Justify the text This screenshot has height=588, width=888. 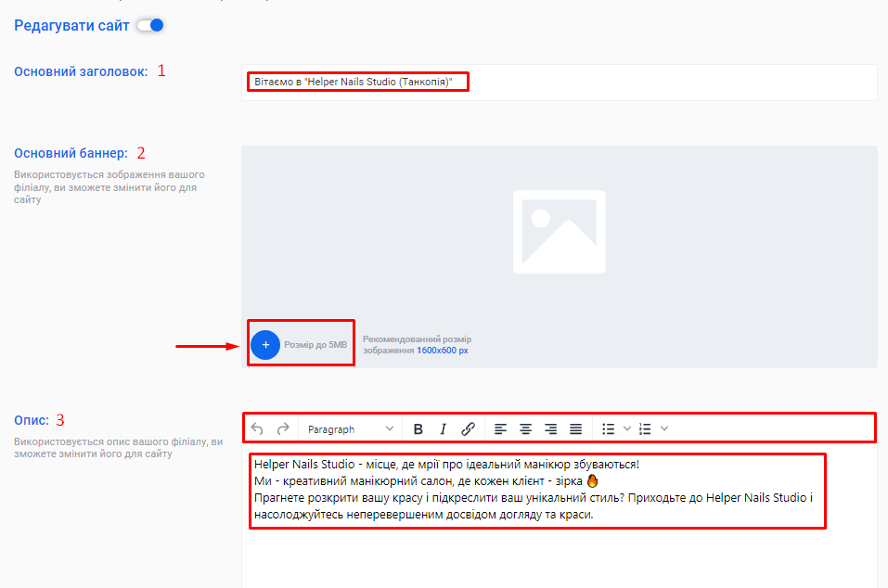click(576, 428)
